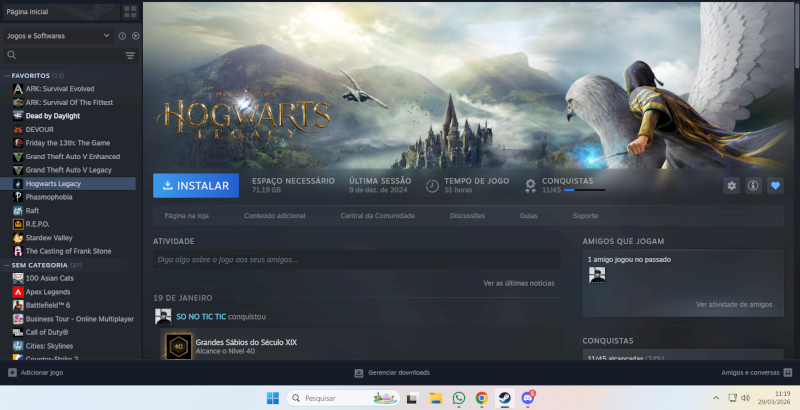Image resolution: width=800 pixels, height=410 pixels.
Task: Open Ver atividade de amigos link
Action: point(734,304)
